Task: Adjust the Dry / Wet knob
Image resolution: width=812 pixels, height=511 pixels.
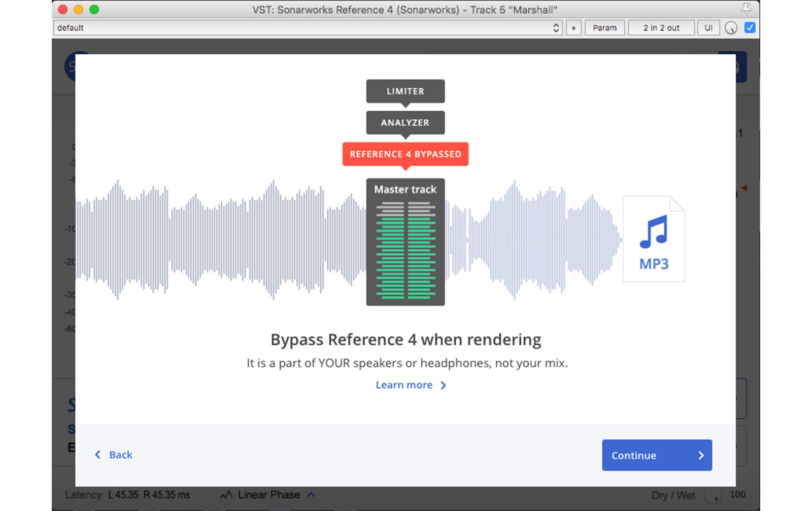Action: click(713, 495)
